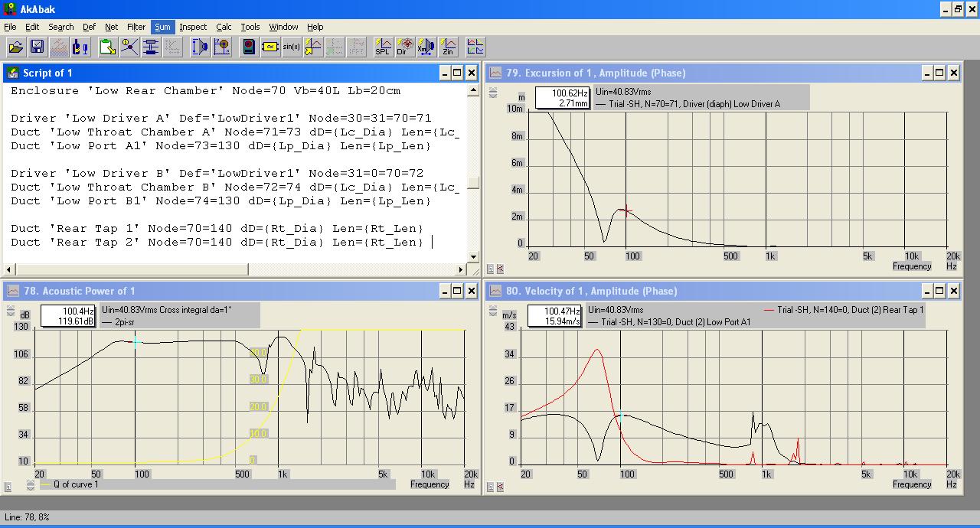980x528 pixels.
Task: Click the lightning curve with arrow toolbar icon
Action: [x=312, y=47]
